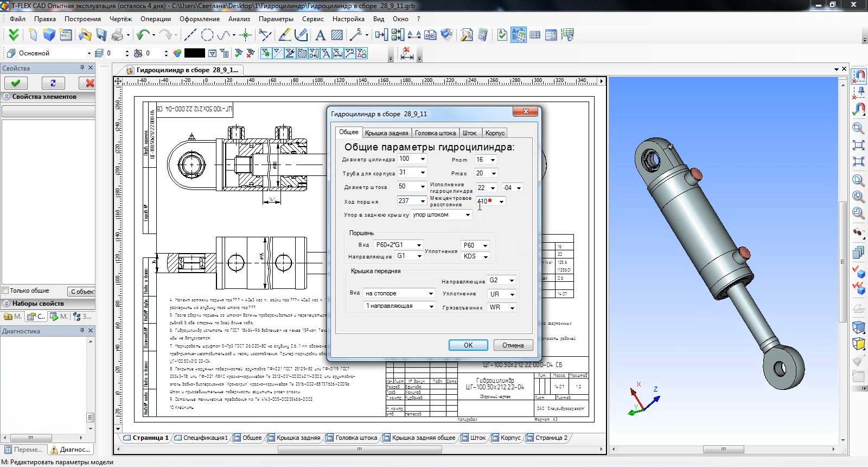Increase the level value stepper
The width and height of the screenshot is (868, 467).
(127, 51)
